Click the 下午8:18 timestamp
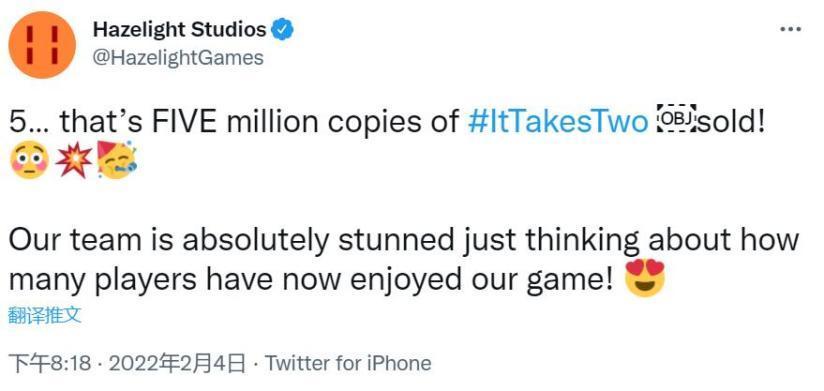 [50, 364]
